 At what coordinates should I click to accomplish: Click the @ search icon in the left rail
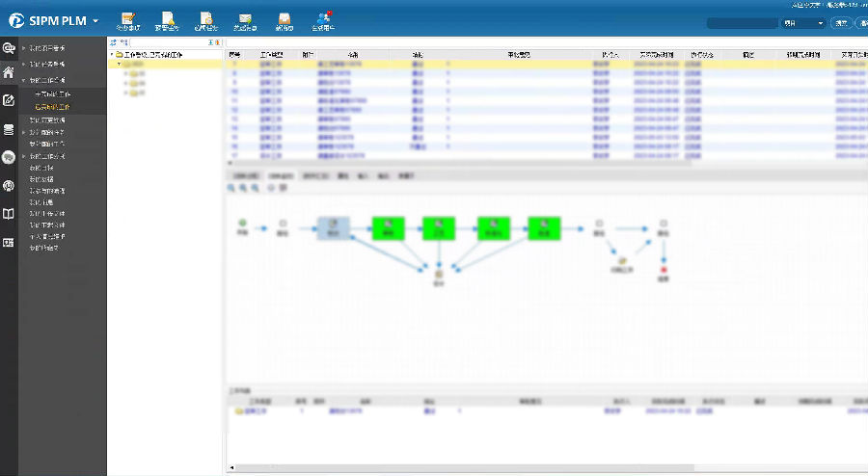coord(9,48)
